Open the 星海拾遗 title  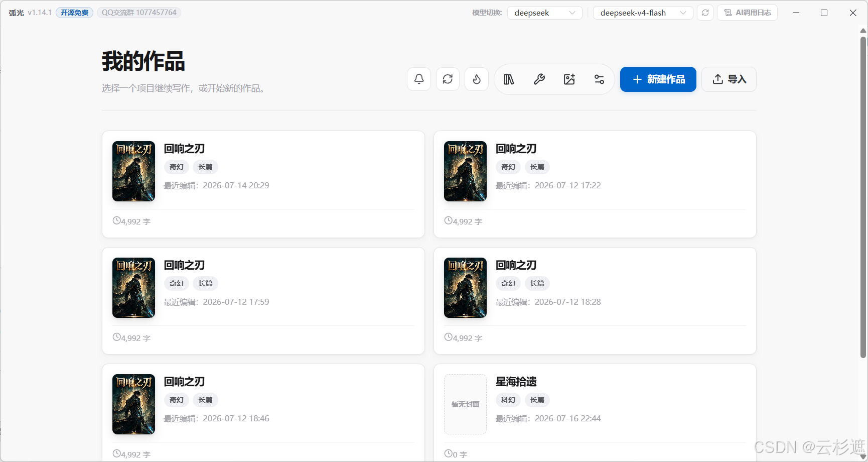point(516,382)
